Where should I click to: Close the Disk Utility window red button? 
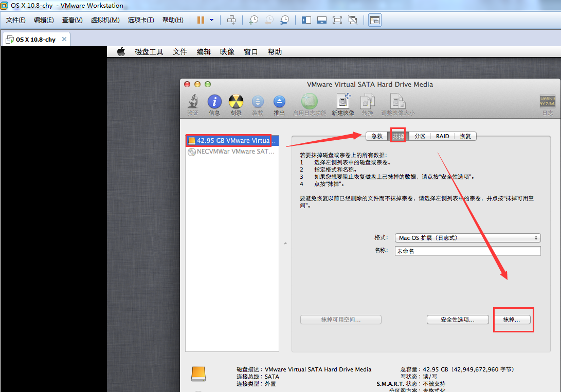pos(187,84)
